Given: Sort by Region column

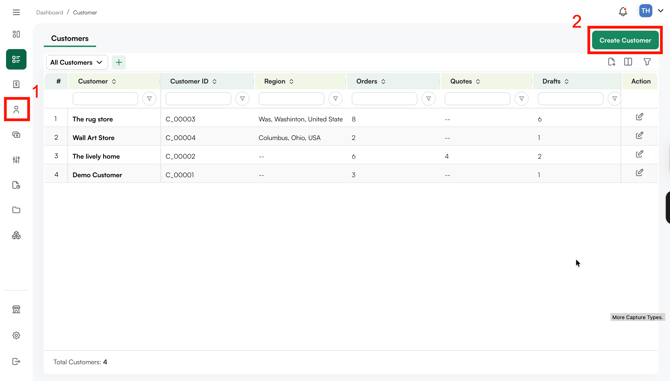Looking at the screenshot, I should coord(291,81).
